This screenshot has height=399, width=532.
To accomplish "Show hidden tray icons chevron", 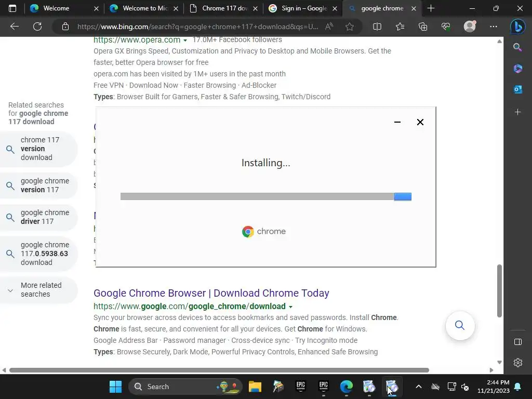I will point(419,387).
